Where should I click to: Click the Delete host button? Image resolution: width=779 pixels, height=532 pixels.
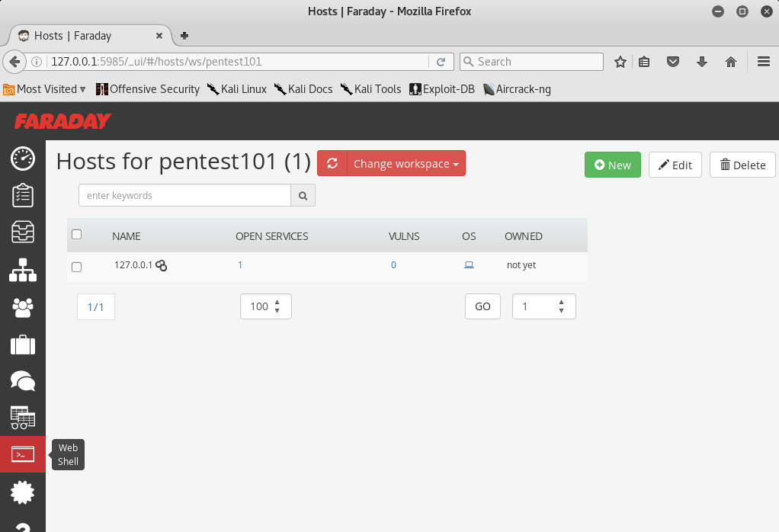742,165
